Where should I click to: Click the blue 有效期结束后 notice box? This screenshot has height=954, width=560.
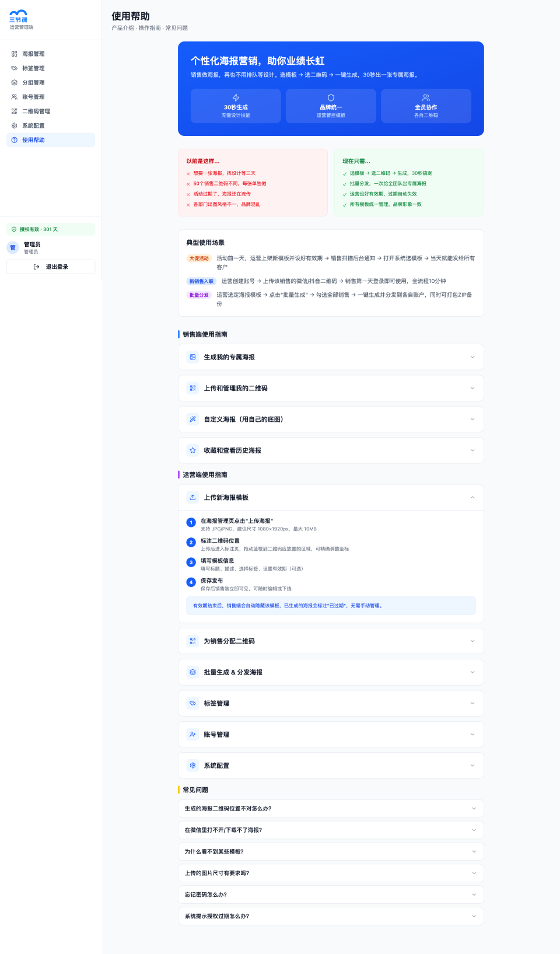[x=331, y=606]
